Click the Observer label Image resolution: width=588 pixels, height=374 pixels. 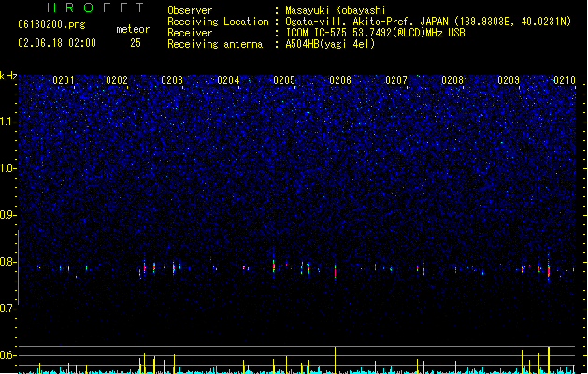(190, 10)
